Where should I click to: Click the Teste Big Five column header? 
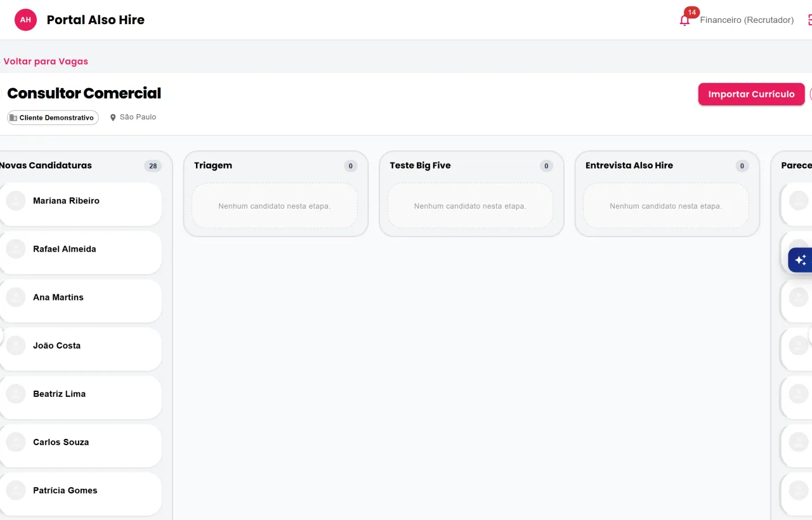(420, 166)
